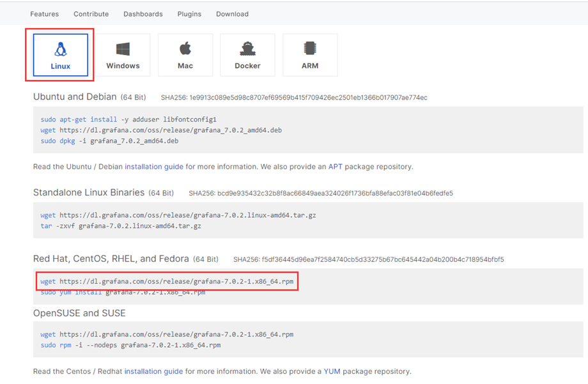This screenshot has height=384, width=588.
Task: Choose the Windows logo platform tile
Action: point(123,55)
